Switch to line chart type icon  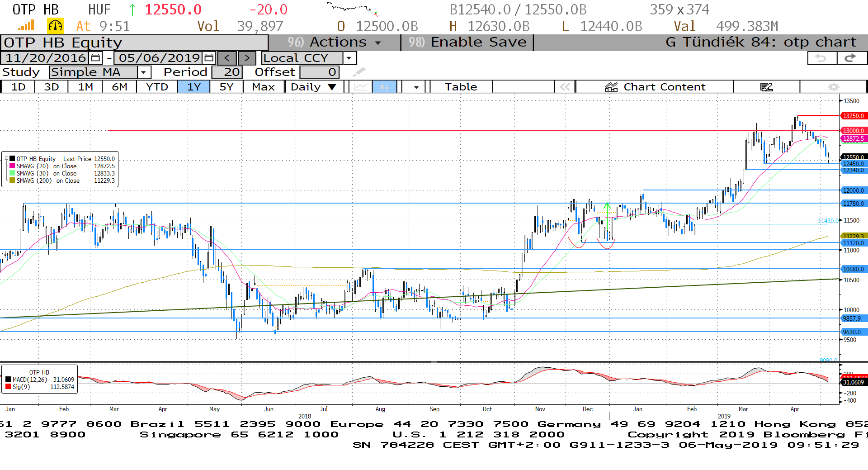pos(360,87)
